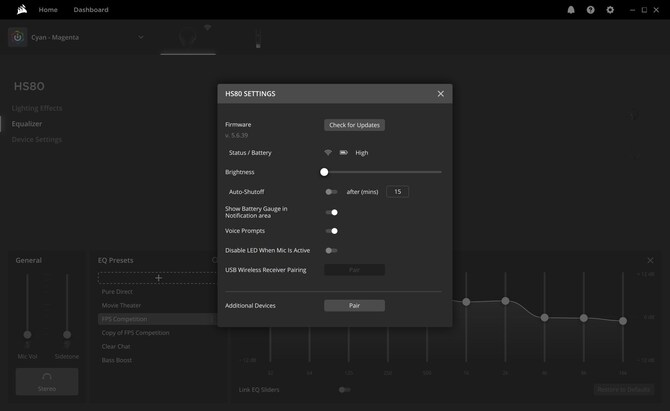Click the USB Wireless Receiver Pairing Pair button

click(x=354, y=270)
